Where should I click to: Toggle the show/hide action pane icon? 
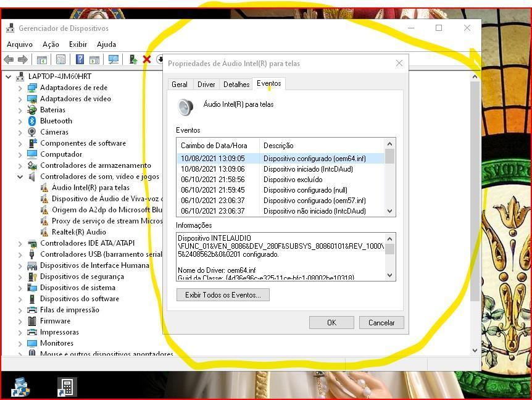[x=94, y=60]
